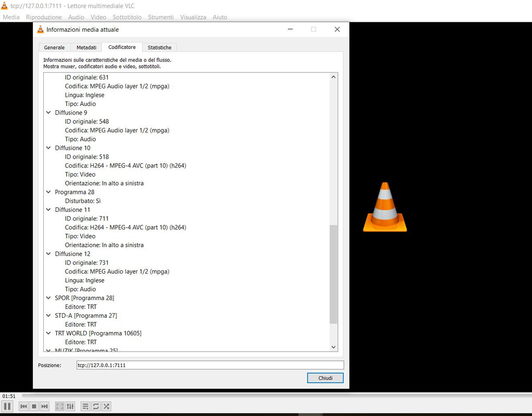
Task: Click the VLC cone icon in main title bar
Action: click(x=4, y=5)
